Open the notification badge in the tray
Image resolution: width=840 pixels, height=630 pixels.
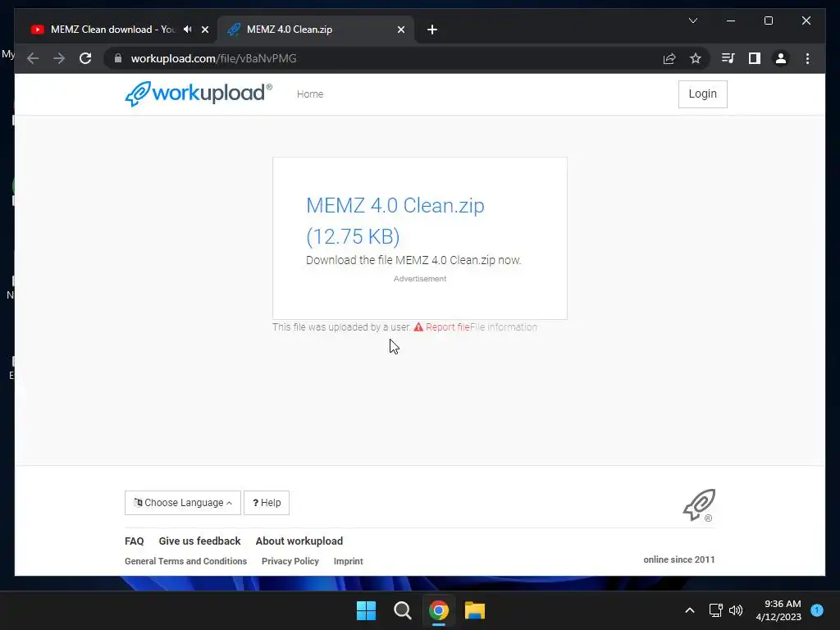[x=817, y=609]
